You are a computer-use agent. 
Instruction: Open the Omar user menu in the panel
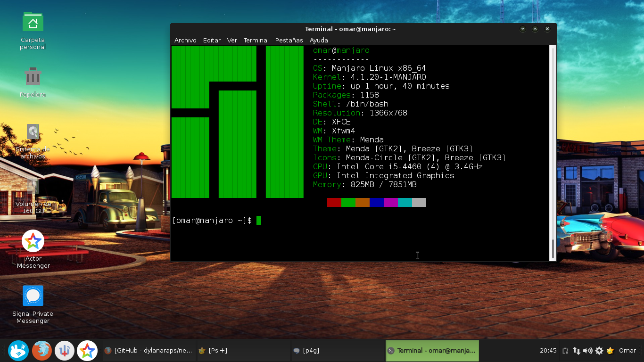(627, 351)
